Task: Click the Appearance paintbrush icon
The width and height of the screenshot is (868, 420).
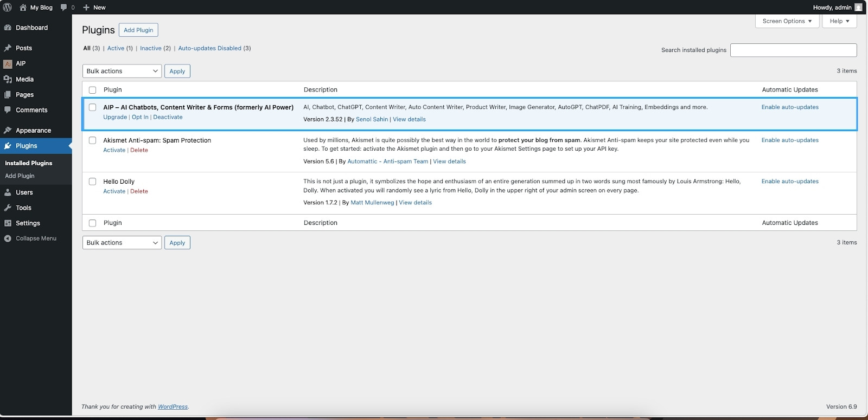Action: click(x=8, y=131)
